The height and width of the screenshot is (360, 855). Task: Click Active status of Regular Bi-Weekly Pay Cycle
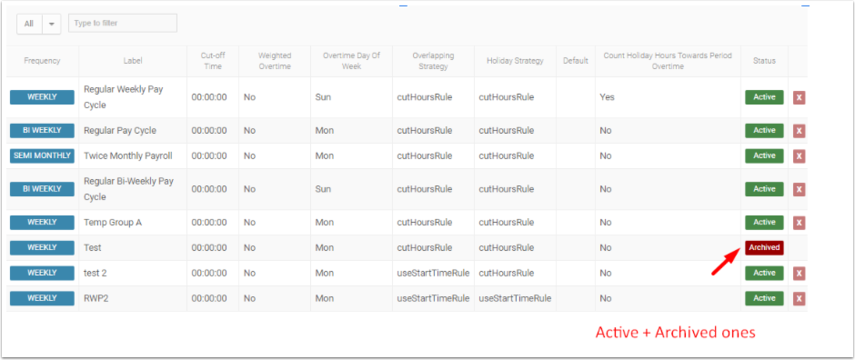click(764, 189)
